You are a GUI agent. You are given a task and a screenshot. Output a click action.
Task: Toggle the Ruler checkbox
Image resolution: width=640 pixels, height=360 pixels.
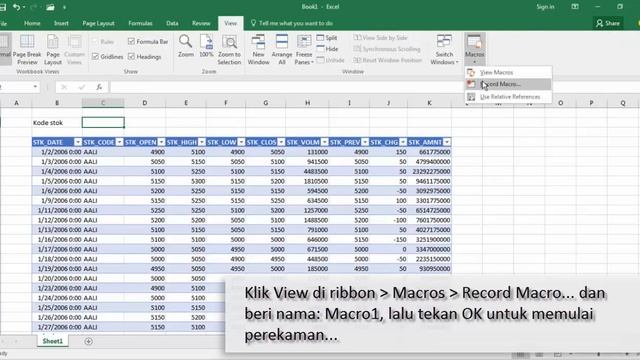(x=103, y=42)
